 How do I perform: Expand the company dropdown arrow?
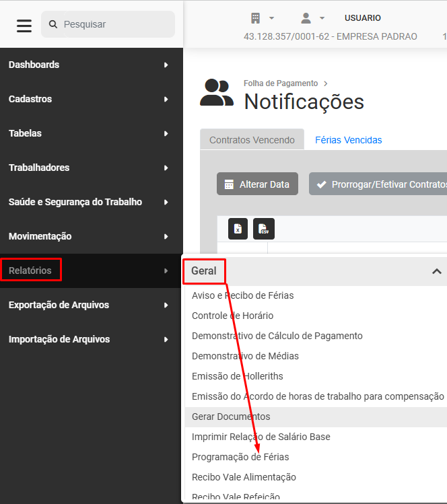tap(272, 18)
